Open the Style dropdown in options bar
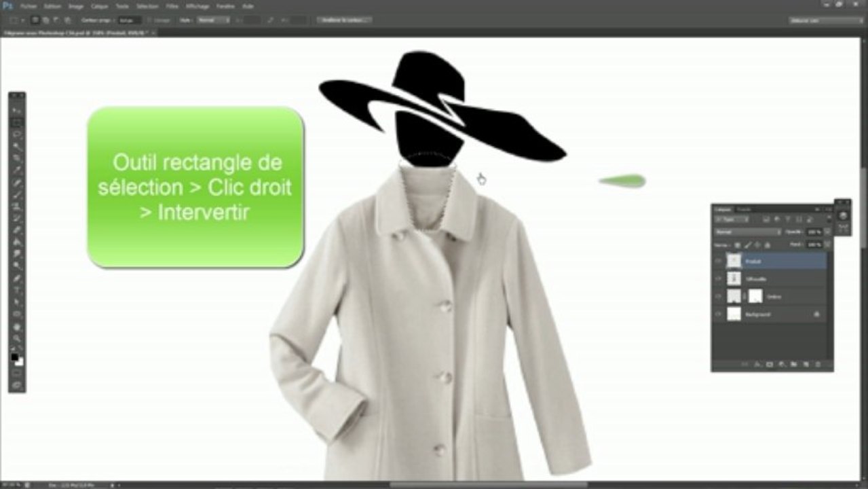The width and height of the screenshot is (868, 489). click(x=214, y=20)
